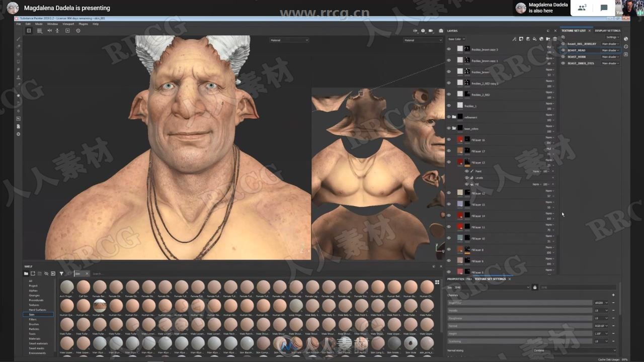Hide the freckles_brown copy 3 layer
The image size is (644, 362).
(x=449, y=48)
